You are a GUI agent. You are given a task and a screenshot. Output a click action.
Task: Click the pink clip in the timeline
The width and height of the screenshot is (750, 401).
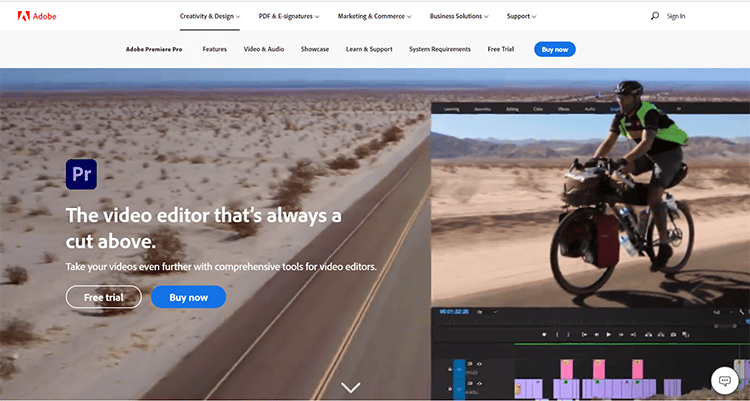pos(566,368)
